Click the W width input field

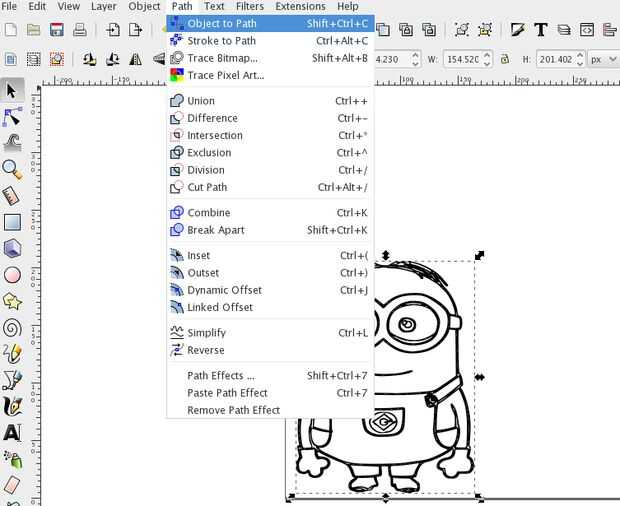pos(463,59)
